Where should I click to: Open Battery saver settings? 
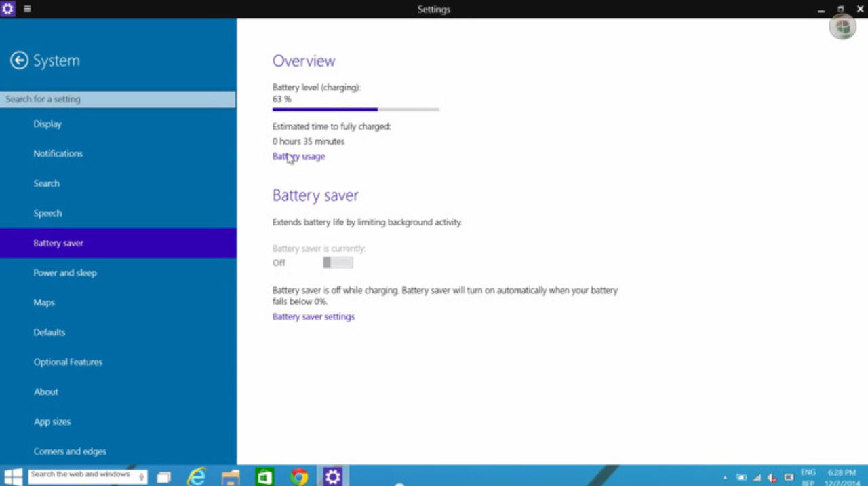(313, 316)
